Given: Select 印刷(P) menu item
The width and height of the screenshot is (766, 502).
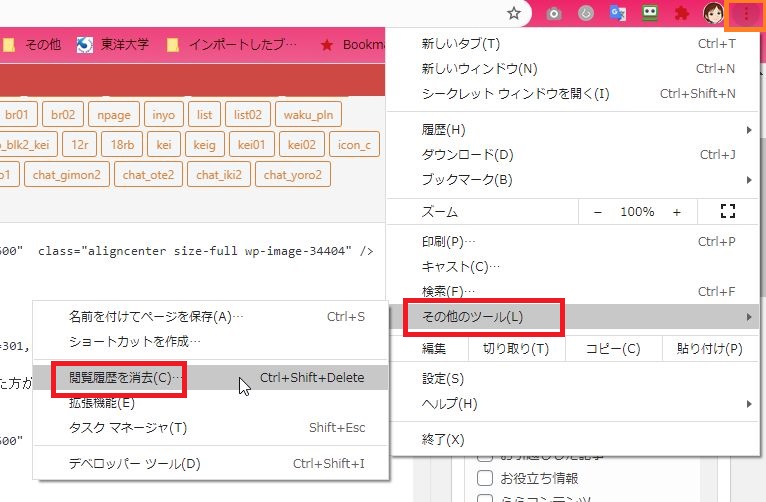Looking at the screenshot, I should pos(574,242).
